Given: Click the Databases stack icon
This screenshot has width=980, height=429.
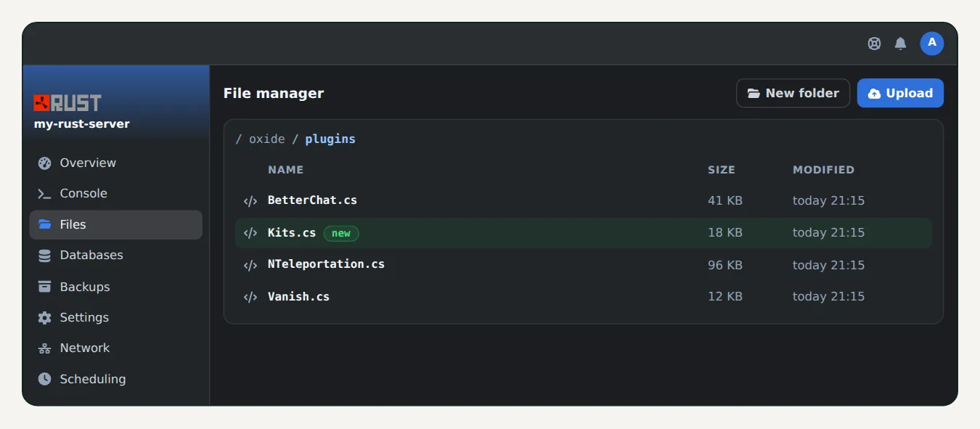Looking at the screenshot, I should (x=44, y=256).
